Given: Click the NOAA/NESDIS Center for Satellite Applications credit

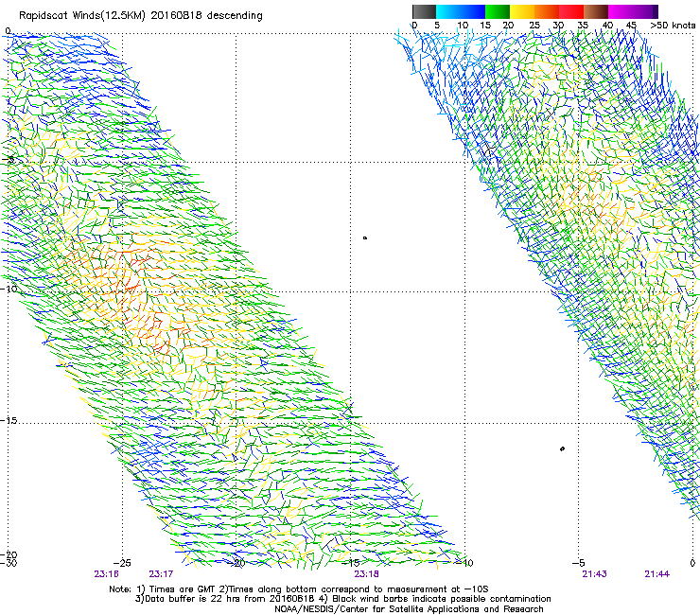Looking at the screenshot, I should 409,609.
